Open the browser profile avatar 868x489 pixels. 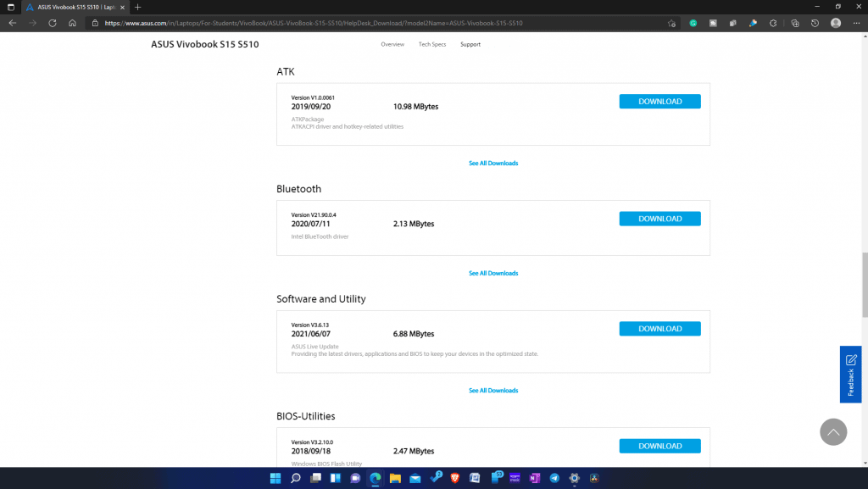click(835, 23)
